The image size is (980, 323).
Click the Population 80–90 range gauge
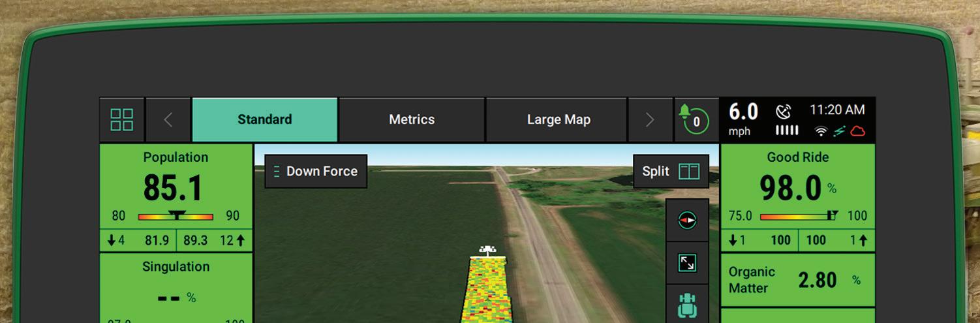pos(176,216)
